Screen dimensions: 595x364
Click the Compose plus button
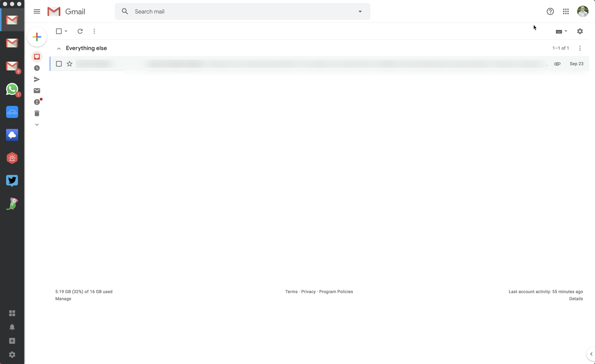coord(37,37)
